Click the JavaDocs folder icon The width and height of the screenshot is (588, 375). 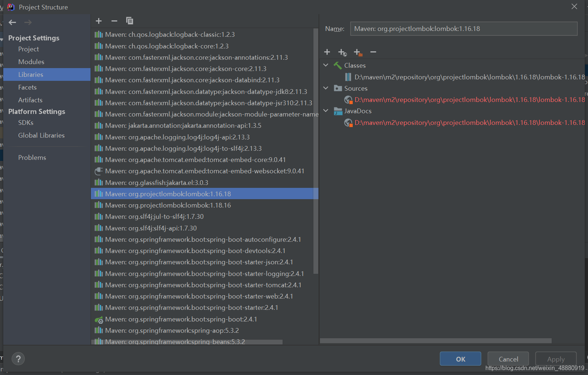338,111
